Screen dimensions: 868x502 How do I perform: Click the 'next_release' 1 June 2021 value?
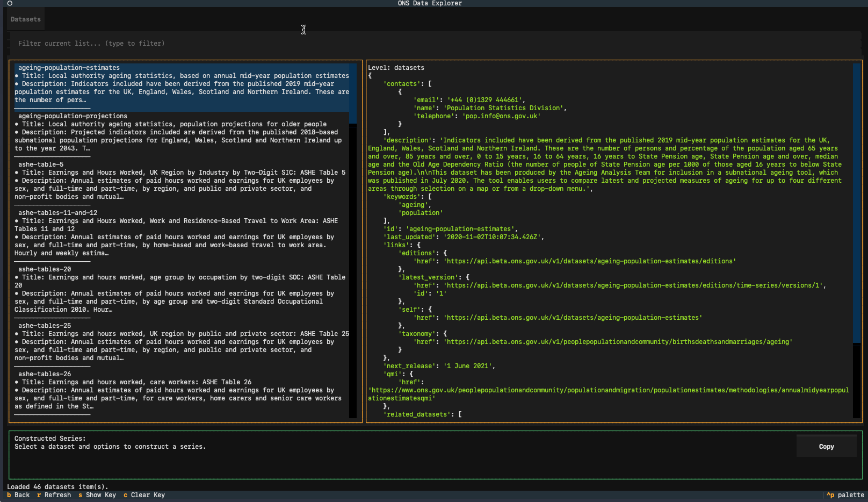pos(467,366)
